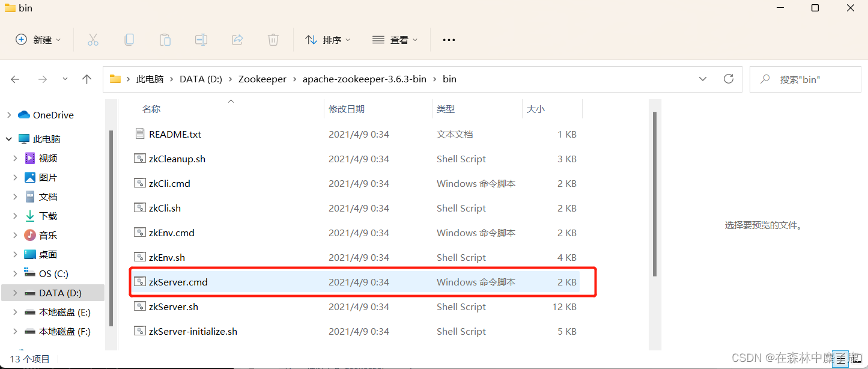
Task: Go up one folder level arrow
Action: [x=87, y=79]
